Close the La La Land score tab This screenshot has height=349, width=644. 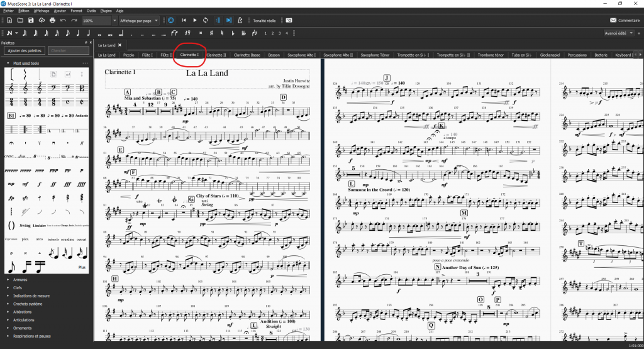[x=120, y=45]
